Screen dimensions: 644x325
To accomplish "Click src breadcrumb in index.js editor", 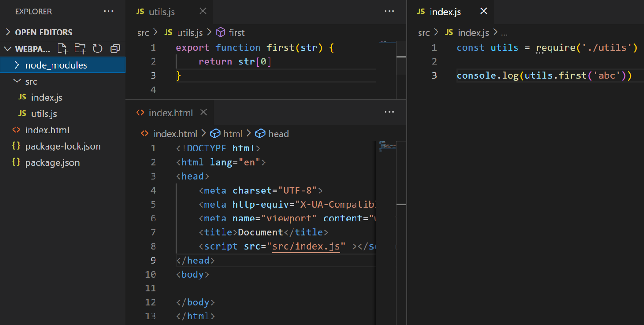I will (424, 33).
